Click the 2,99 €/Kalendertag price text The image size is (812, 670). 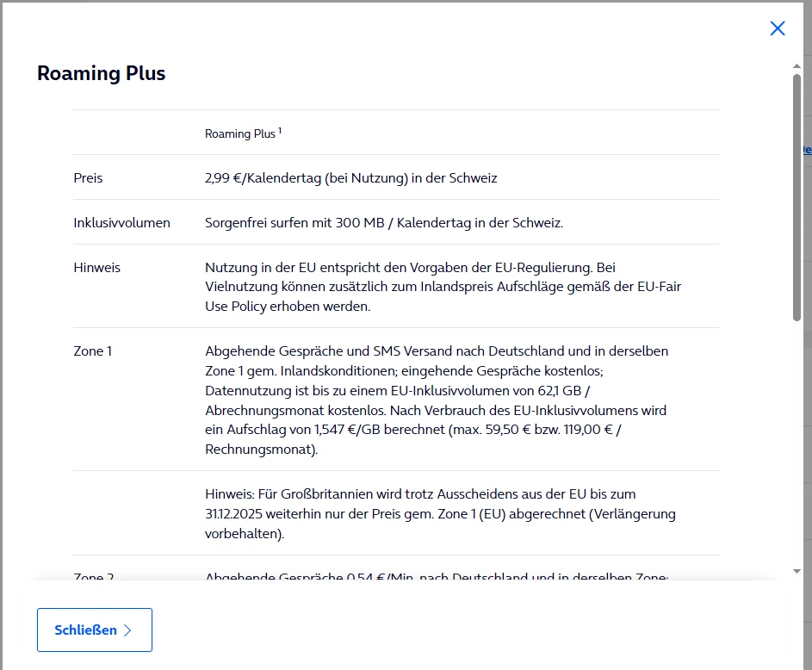pyautogui.click(x=350, y=178)
